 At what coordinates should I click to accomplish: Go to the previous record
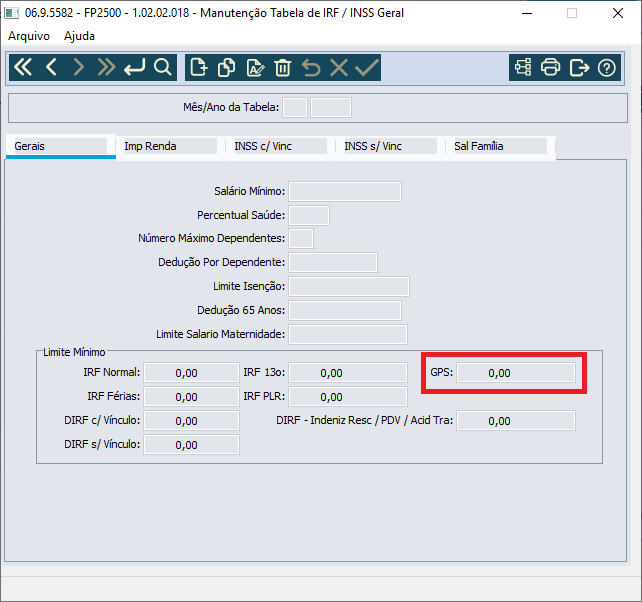51,67
